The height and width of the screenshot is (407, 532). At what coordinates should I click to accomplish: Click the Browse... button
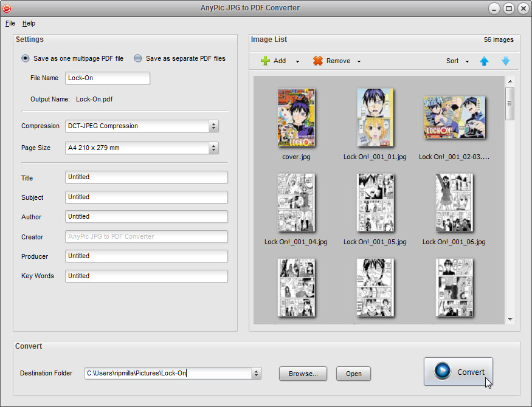[303, 374]
